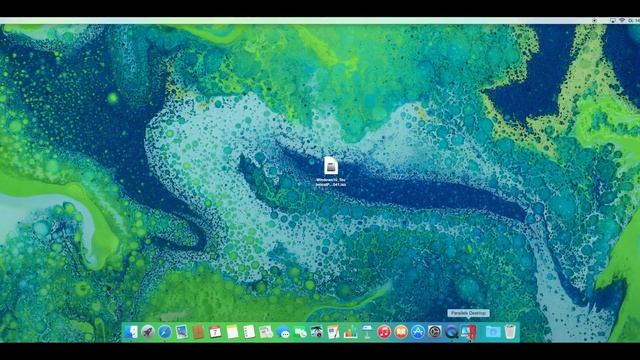Viewport: 640px width, 360px height.
Task: Open Notes yellow pad icon in Dock
Action: [x=232, y=332]
